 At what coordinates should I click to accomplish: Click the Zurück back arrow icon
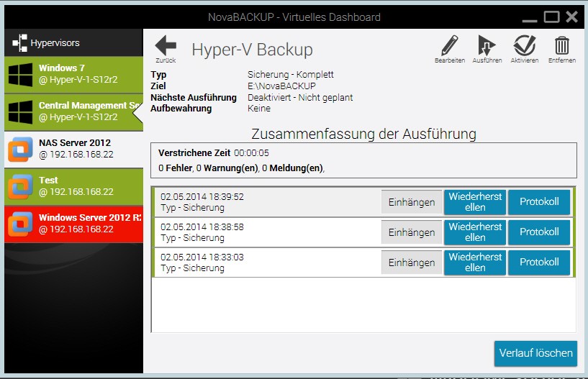point(166,46)
